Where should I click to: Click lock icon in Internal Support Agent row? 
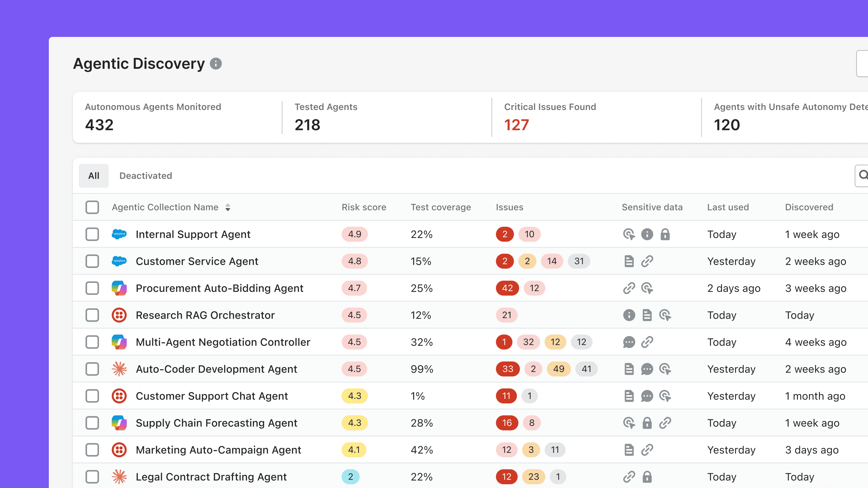pyautogui.click(x=665, y=234)
